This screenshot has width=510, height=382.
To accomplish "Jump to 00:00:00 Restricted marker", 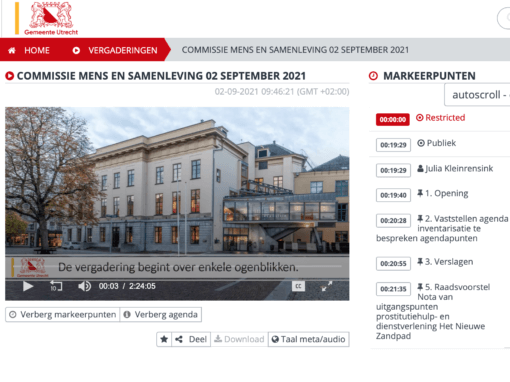I will click(393, 119).
